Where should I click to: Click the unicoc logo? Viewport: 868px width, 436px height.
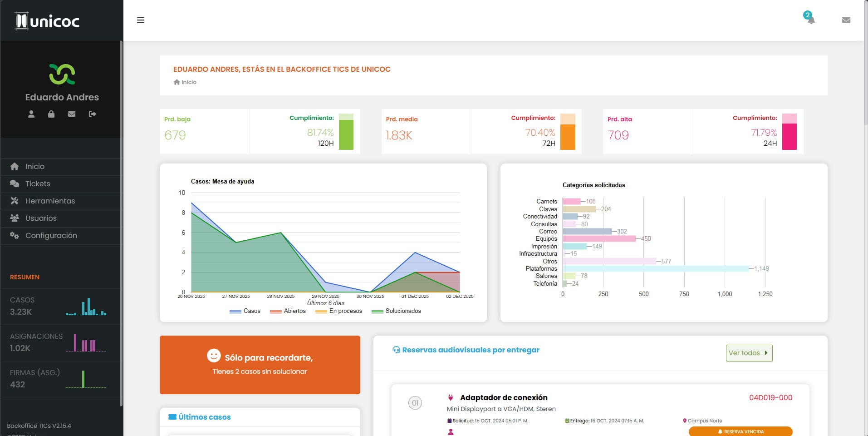(x=48, y=21)
